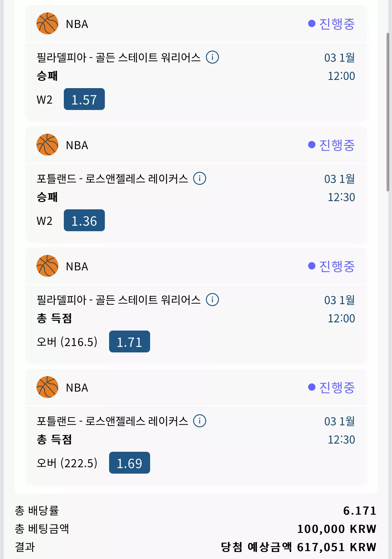Screen dimensions: 392x559
Task: Tap info icon on 필라델피아 총 득점 bet
Action: [212, 300]
